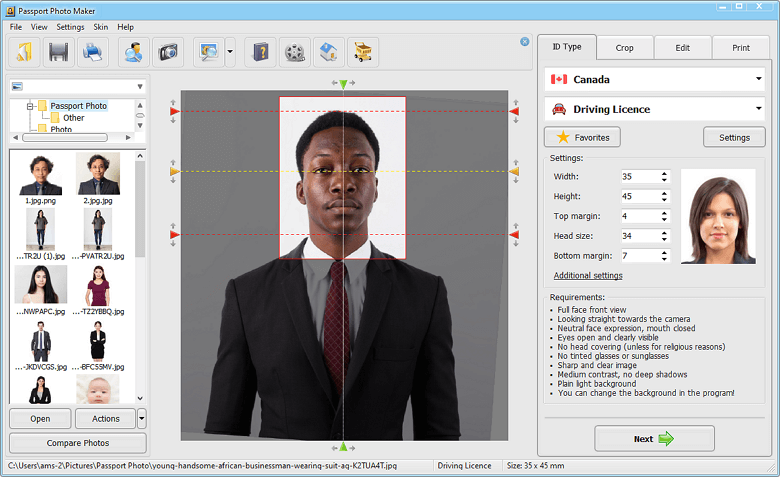Click the Width input field
The height and width of the screenshot is (477, 780).
(641, 177)
